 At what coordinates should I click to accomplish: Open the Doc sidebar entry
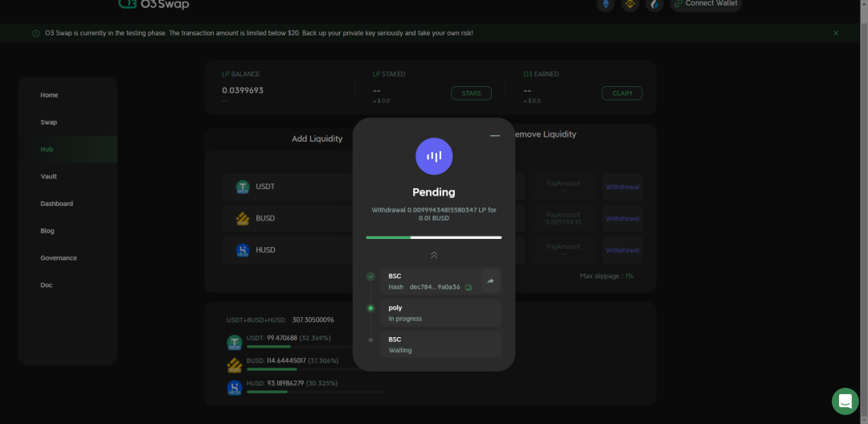(x=47, y=286)
